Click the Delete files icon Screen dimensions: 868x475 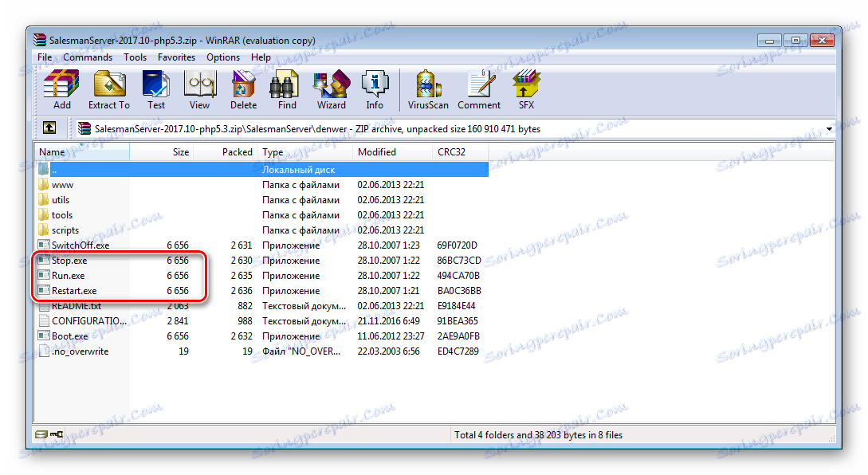coord(243,89)
